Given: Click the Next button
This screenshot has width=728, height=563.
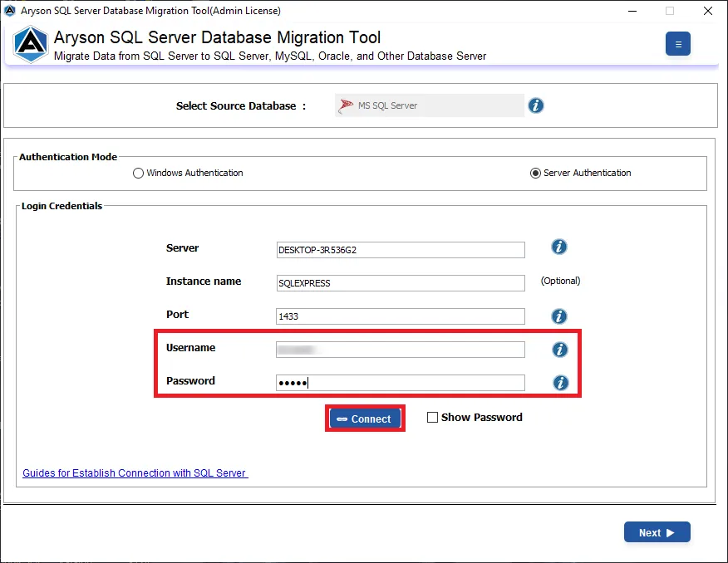Looking at the screenshot, I should [x=657, y=532].
